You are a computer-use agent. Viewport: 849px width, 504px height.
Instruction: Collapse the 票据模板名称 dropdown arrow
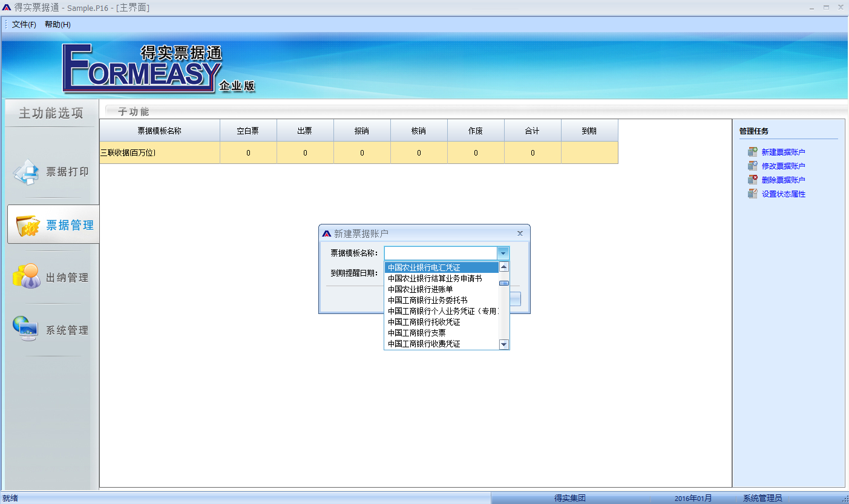pyautogui.click(x=503, y=254)
